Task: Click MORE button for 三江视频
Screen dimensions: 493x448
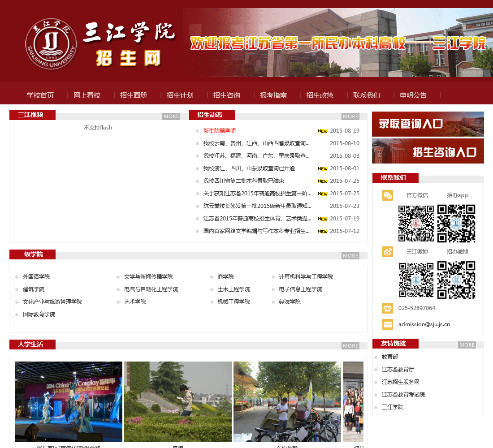Action: [x=171, y=116]
